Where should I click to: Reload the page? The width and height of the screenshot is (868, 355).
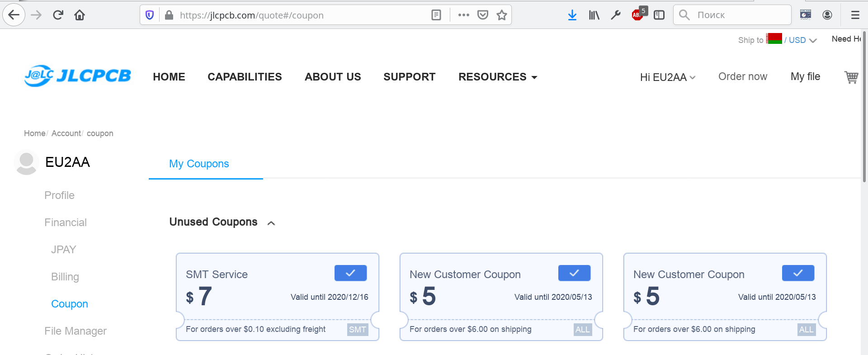pos(58,15)
